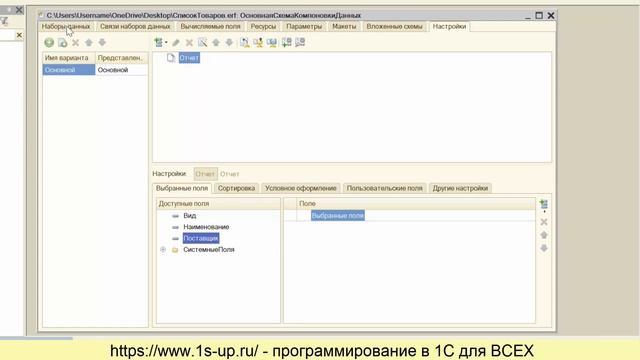The image size is (640, 360).
Task: Maximize the schema editor window
Action: [x=539, y=16]
